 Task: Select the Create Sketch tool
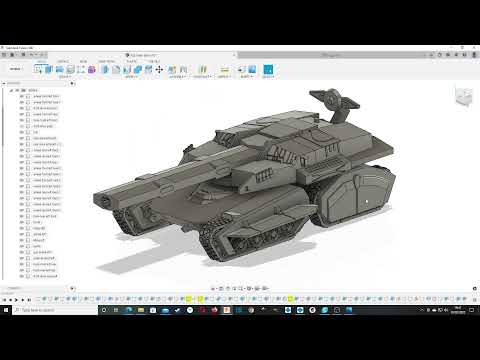point(38,69)
